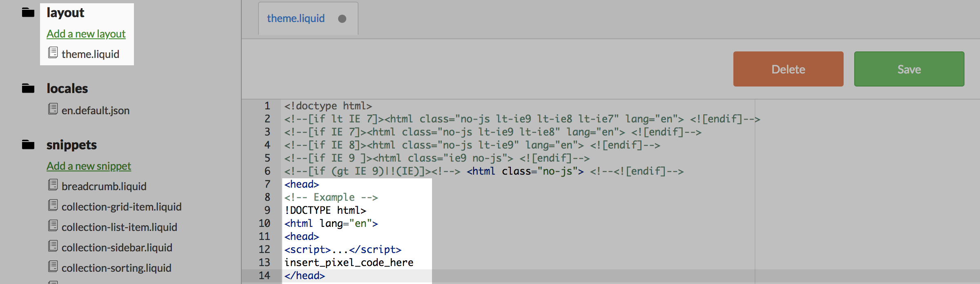Click the layout folder icon
The height and width of the screenshot is (284, 980).
pyautogui.click(x=28, y=13)
